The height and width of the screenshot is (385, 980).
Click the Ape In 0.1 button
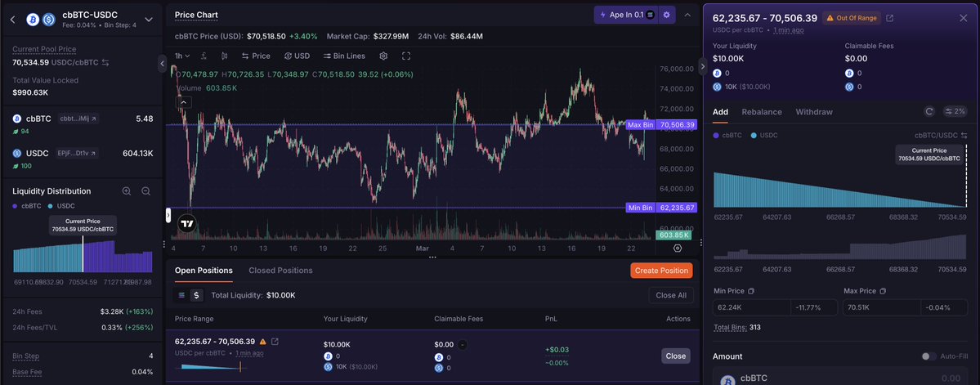pos(626,15)
